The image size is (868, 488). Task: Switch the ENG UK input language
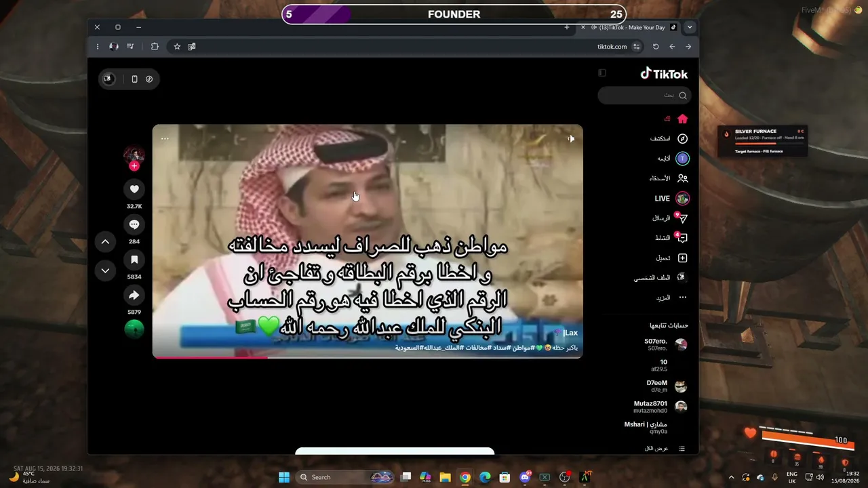coord(791,478)
